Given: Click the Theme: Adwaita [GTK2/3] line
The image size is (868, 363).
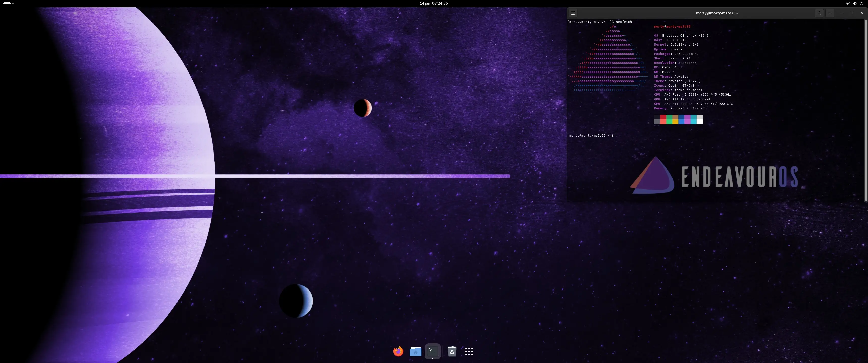Looking at the screenshot, I should pyautogui.click(x=677, y=81).
